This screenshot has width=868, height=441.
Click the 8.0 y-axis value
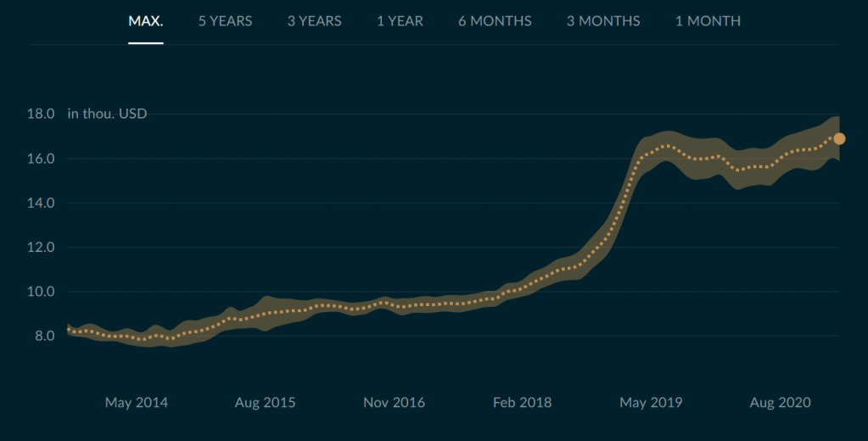44,336
